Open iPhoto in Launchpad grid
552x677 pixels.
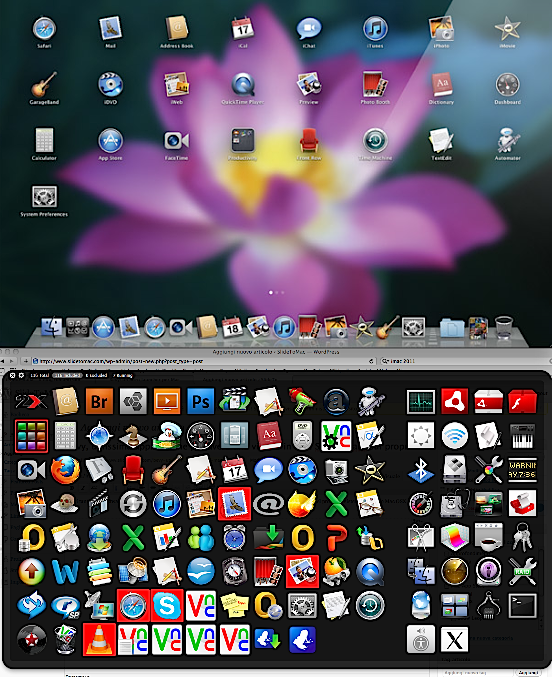(441, 28)
